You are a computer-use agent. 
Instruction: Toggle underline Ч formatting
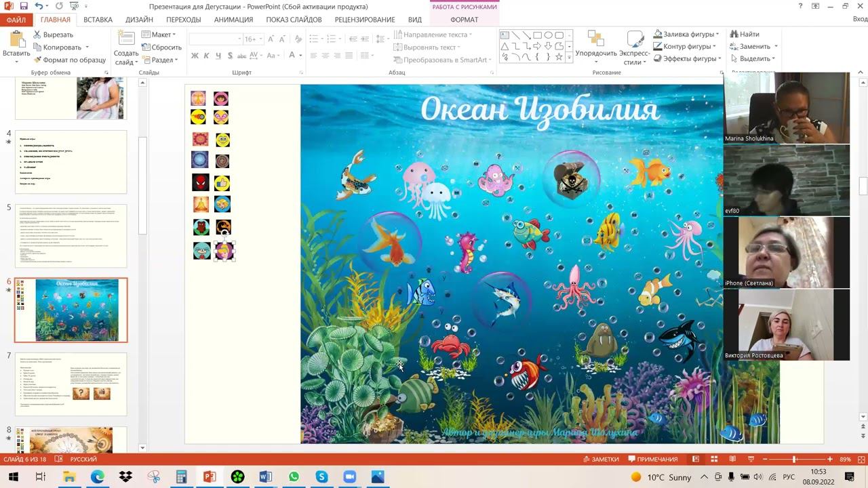click(x=218, y=56)
